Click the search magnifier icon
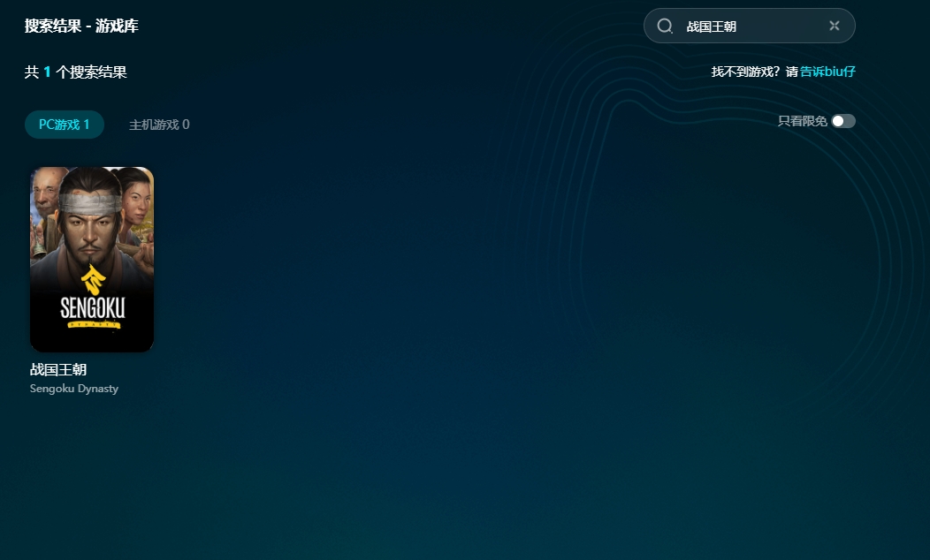This screenshot has width=930, height=560. click(665, 26)
